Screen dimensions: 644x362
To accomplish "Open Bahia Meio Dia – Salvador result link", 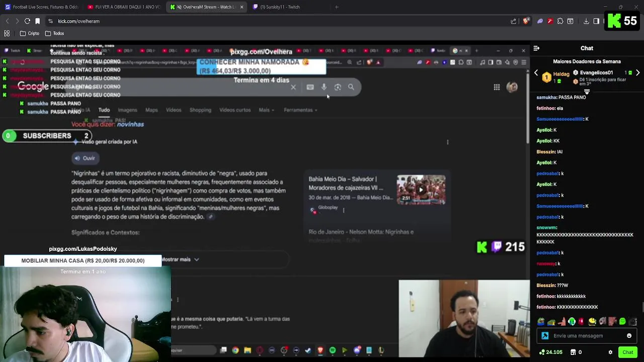I will click(x=346, y=184).
